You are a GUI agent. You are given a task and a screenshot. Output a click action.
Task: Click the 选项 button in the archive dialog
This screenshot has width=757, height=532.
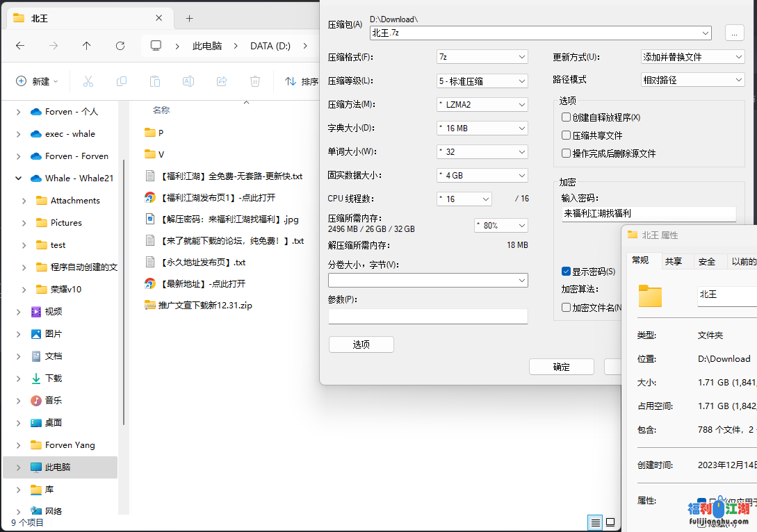(x=361, y=344)
